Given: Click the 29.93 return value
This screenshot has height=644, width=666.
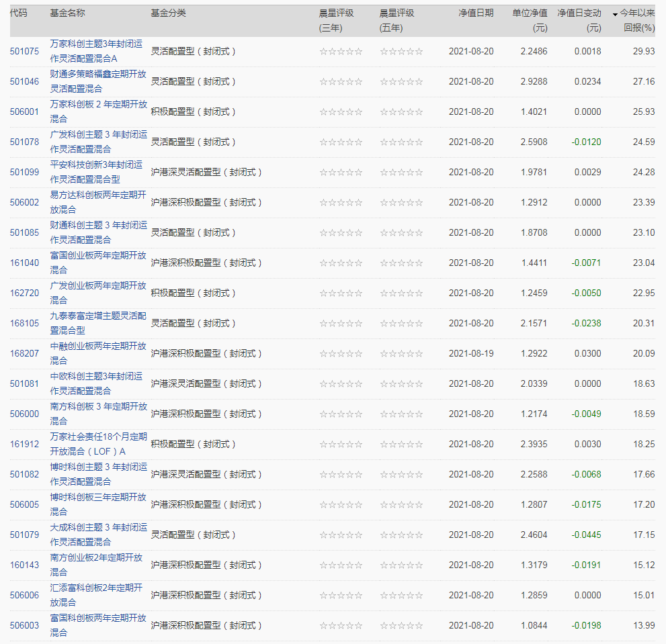Looking at the screenshot, I should click(x=644, y=51).
